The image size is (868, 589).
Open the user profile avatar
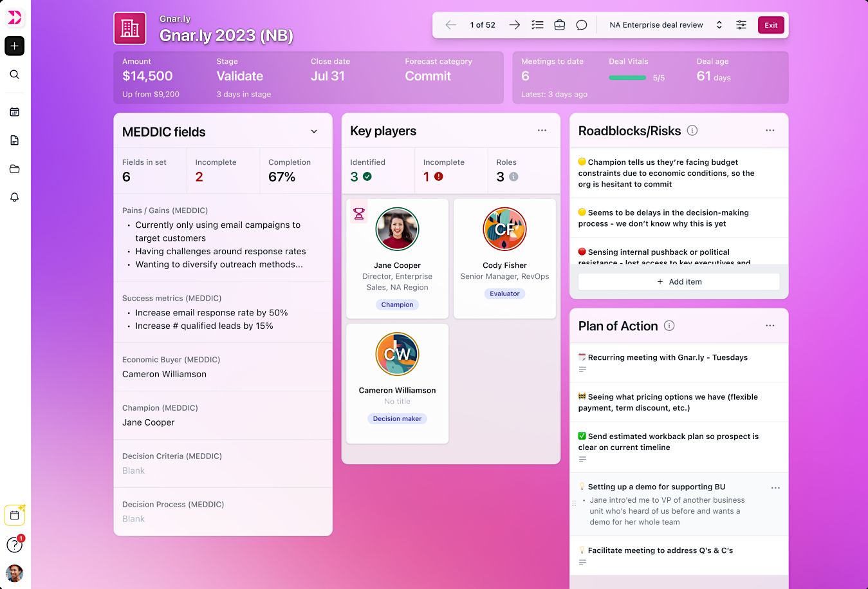tap(14, 573)
